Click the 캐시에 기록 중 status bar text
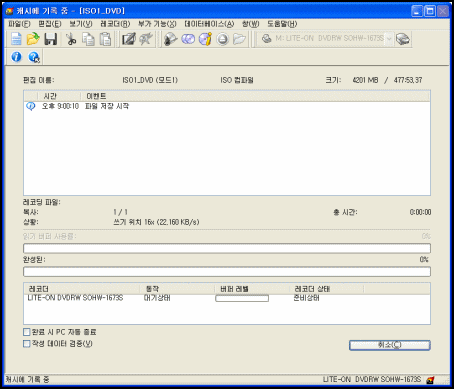Screen dimensions: 454x389 [x=27, y=380]
